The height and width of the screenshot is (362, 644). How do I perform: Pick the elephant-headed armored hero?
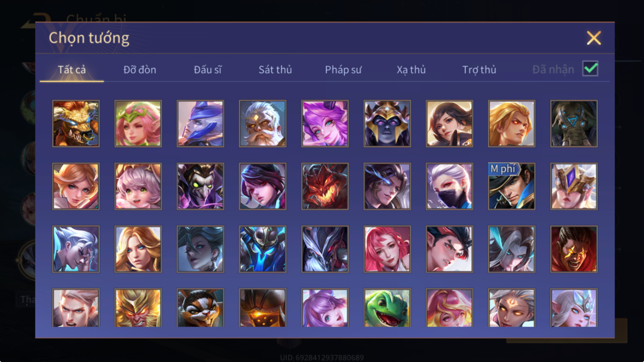click(x=574, y=124)
